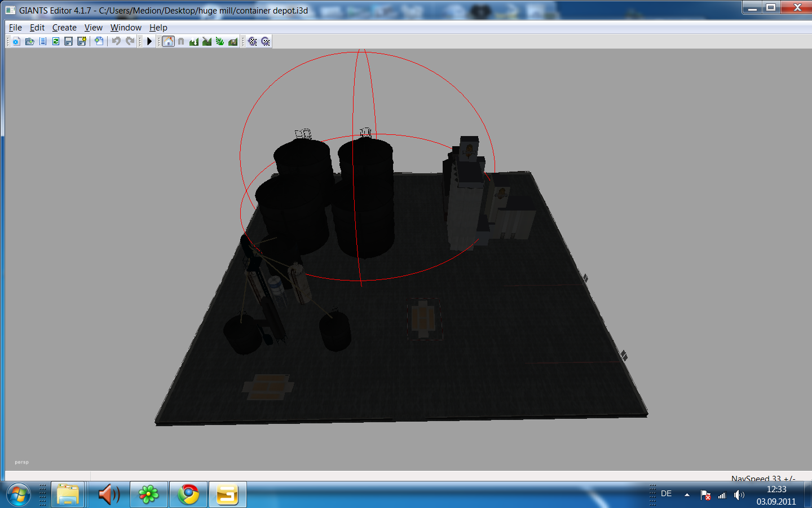Click the Show desktop strip beside the clock
812x508 pixels.
[x=807, y=494]
